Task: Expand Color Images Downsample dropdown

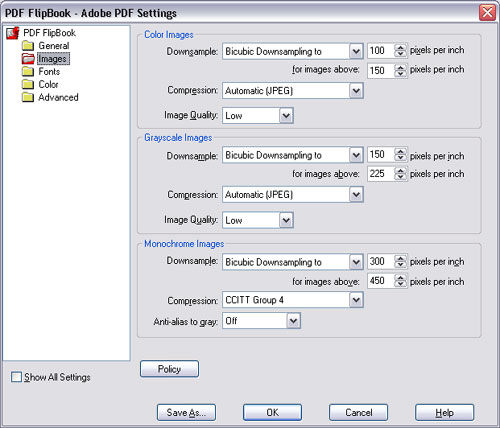Action: click(x=293, y=51)
